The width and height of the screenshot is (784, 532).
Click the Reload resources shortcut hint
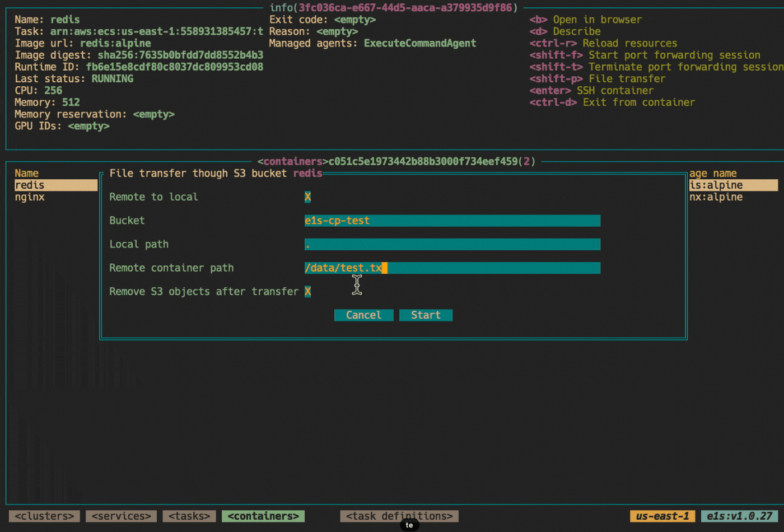[603, 43]
